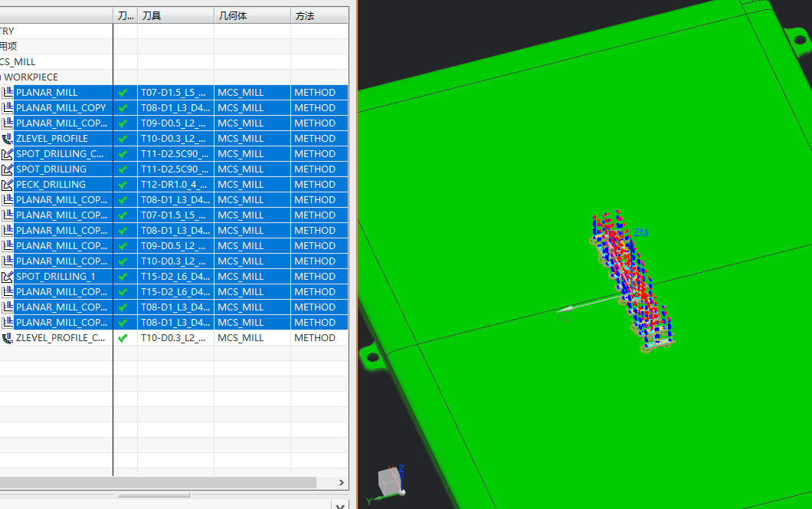Click the 刀具 column header

175,15
